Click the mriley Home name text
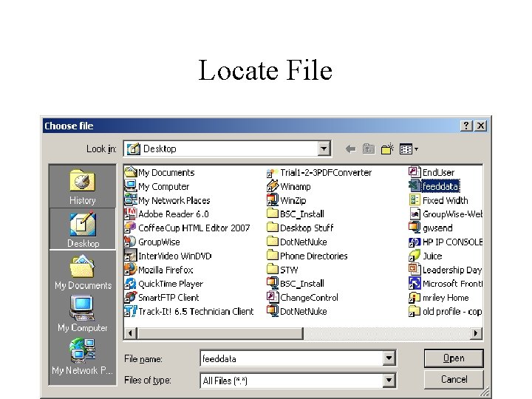 (x=446, y=298)
